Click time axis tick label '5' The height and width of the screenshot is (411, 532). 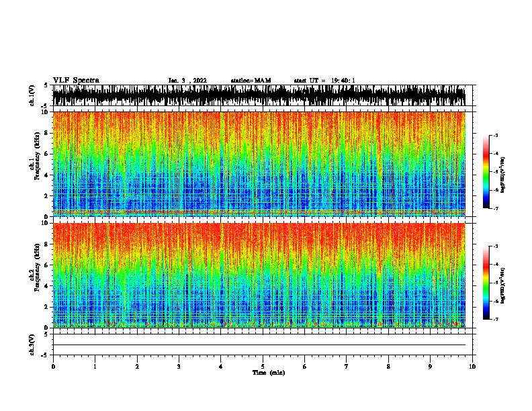point(263,367)
